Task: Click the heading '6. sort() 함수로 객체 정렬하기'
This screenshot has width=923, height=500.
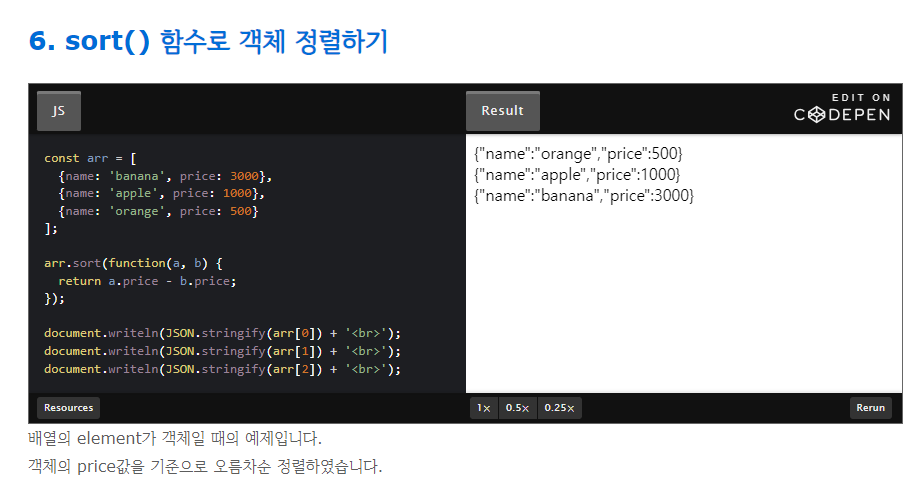Action: 208,41
